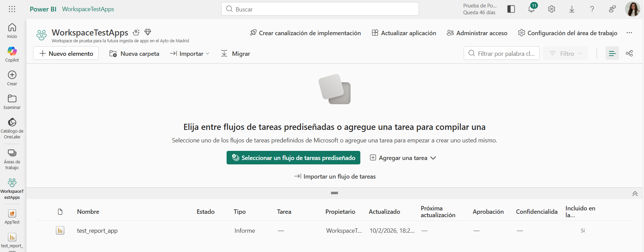Click Crear canalización de implementación
This screenshot has width=644, height=252.
tap(305, 33)
